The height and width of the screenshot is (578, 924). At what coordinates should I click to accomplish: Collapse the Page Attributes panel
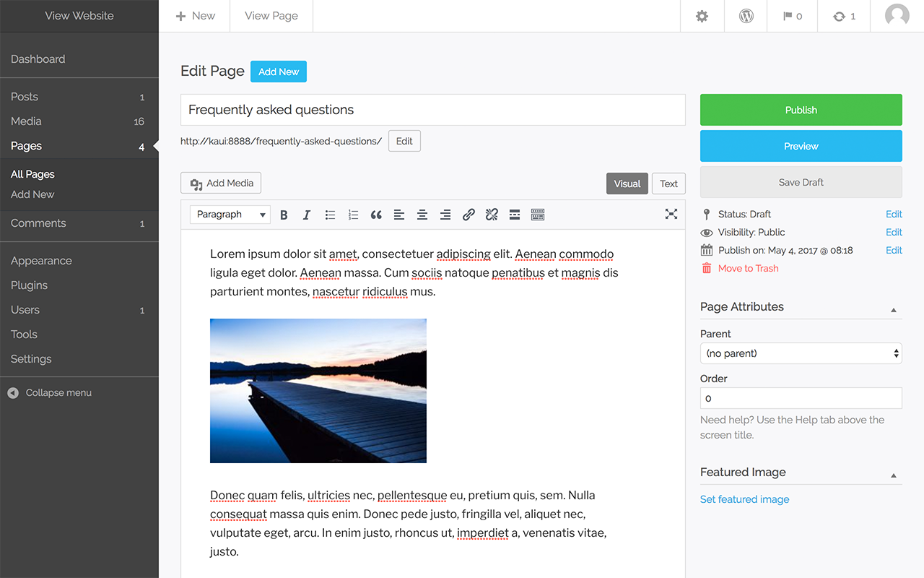893,310
